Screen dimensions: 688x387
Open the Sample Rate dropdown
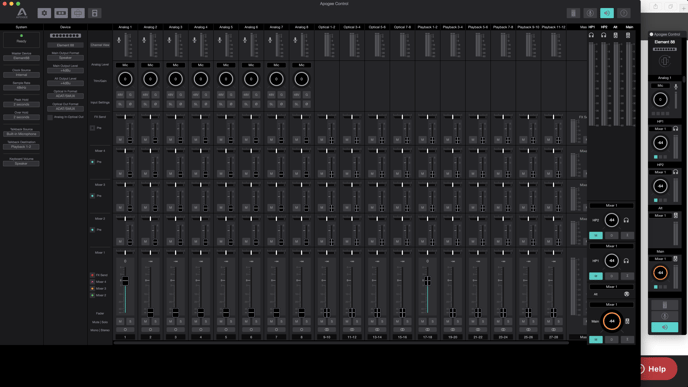(x=21, y=88)
